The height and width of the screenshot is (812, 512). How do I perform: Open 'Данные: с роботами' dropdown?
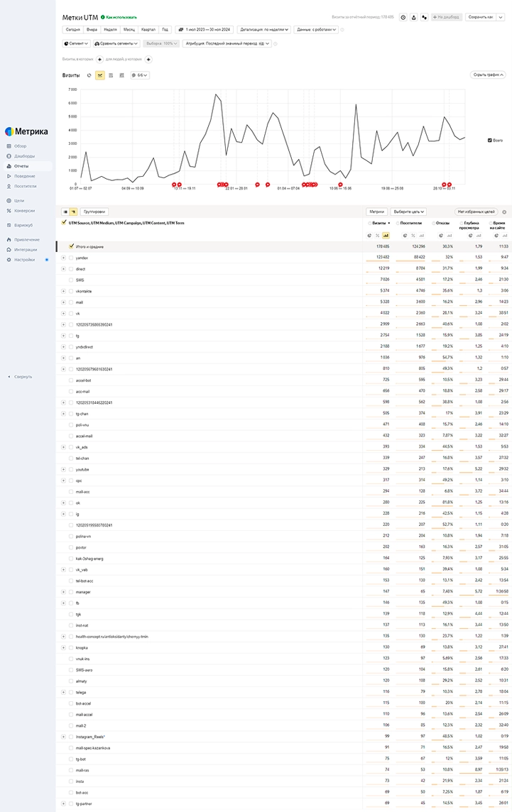click(316, 30)
